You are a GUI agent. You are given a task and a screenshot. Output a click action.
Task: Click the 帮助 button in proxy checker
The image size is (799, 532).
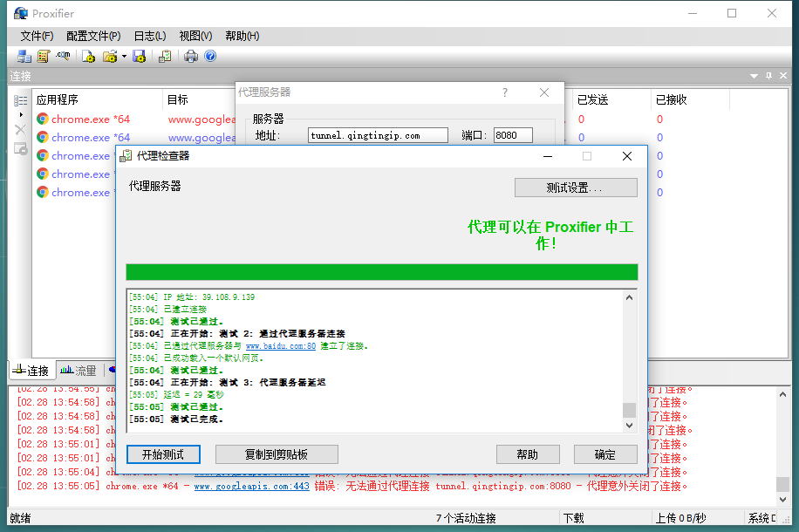point(528,454)
